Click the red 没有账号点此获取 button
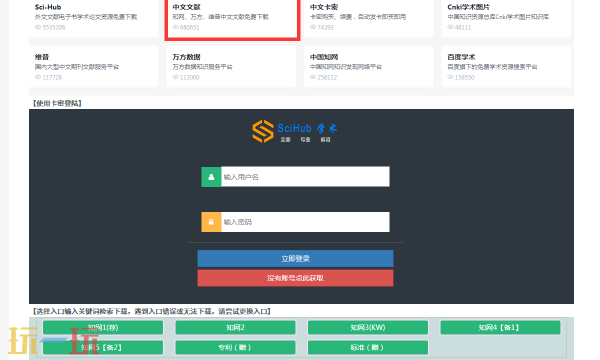The image size is (600, 360). tap(295, 278)
